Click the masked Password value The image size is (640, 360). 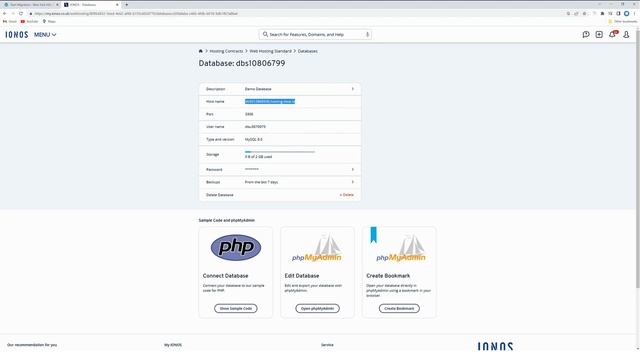[x=251, y=169]
